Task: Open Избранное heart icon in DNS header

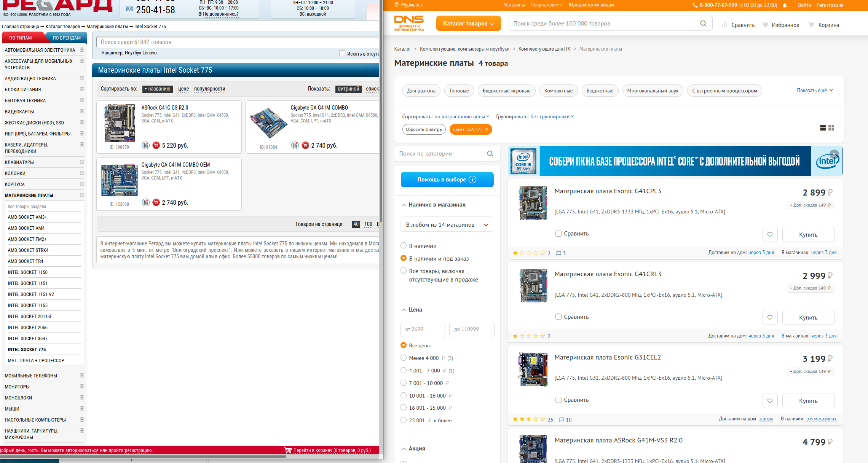Action: point(765,25)
